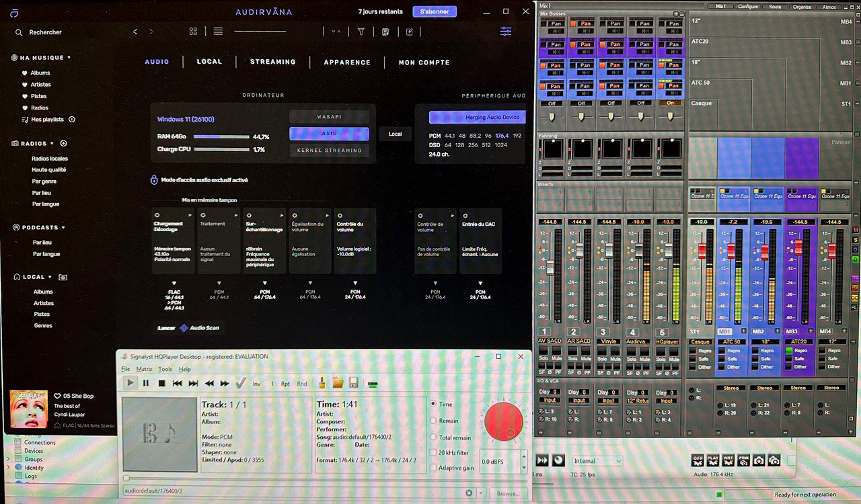
Task: Select Total remain radio button in HQPlayer
Action: pyautogui.click(x=433, y=437)
